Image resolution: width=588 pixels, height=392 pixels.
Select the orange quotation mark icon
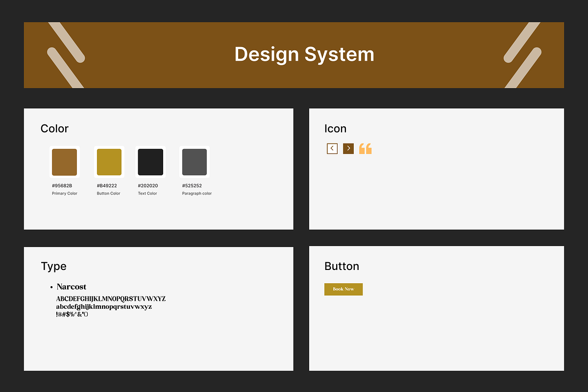click(366, 149)
